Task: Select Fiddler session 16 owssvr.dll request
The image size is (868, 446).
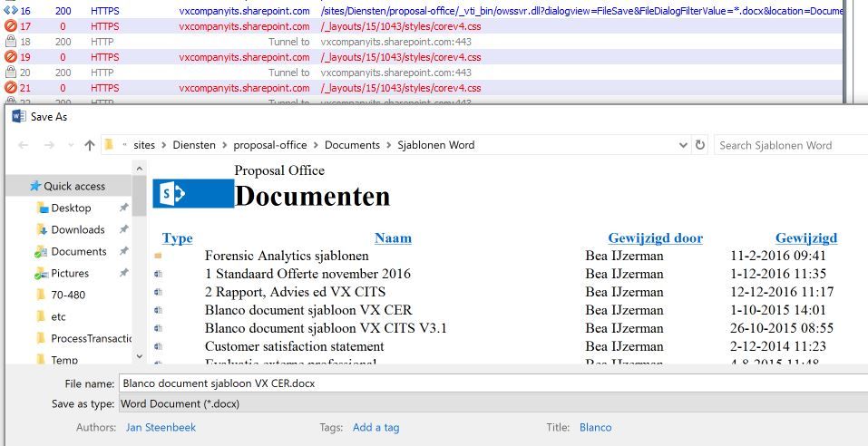Action: (423, 11)
